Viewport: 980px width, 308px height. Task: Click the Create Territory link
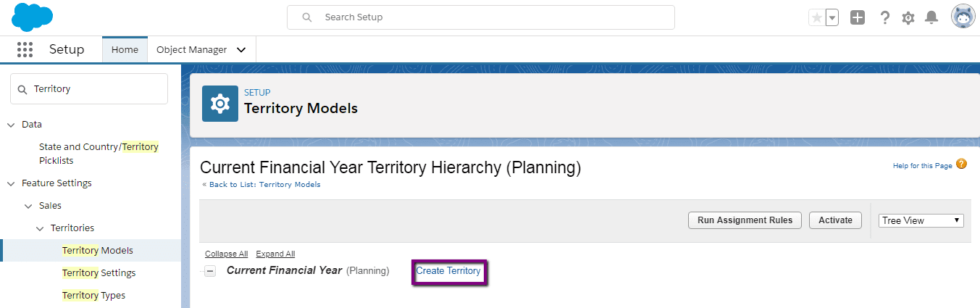click(448, 271)
